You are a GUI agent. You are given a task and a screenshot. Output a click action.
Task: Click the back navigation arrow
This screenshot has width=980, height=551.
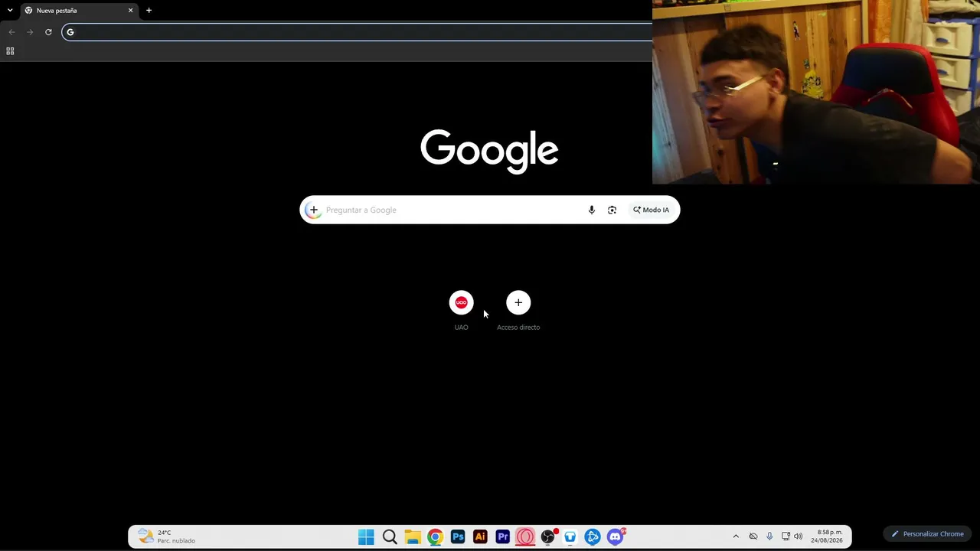[x=11, y=32]
